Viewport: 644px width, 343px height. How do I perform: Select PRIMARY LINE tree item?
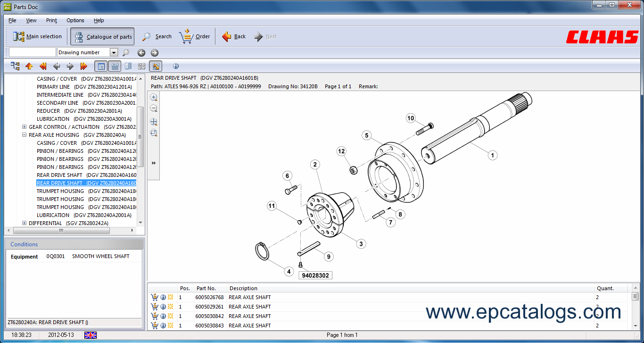click(x=84, y=87)
